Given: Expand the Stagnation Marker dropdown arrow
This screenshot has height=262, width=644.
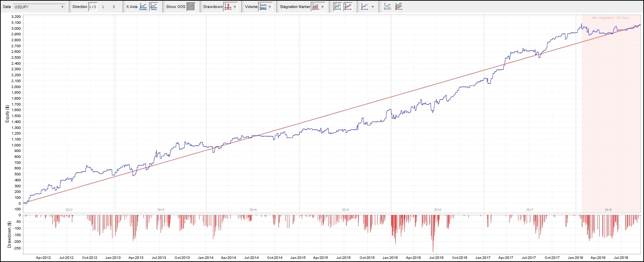Looking at the screenshot, I should click(323, 7).
